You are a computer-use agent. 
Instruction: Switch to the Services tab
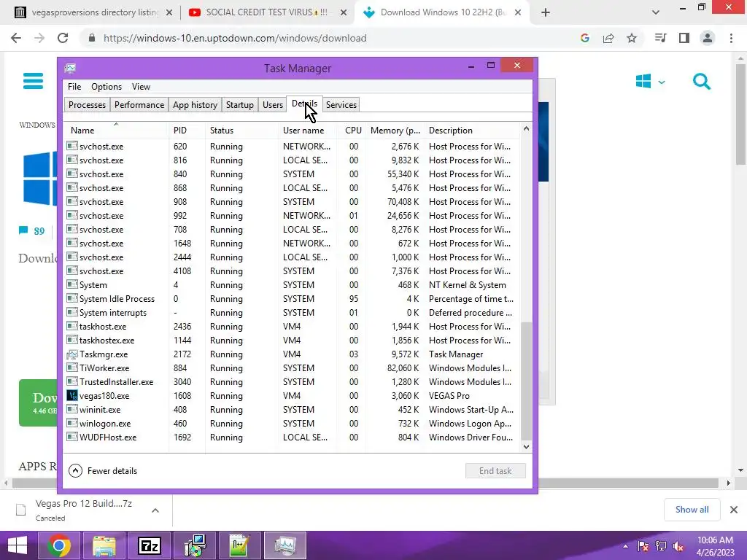[341, 105]
